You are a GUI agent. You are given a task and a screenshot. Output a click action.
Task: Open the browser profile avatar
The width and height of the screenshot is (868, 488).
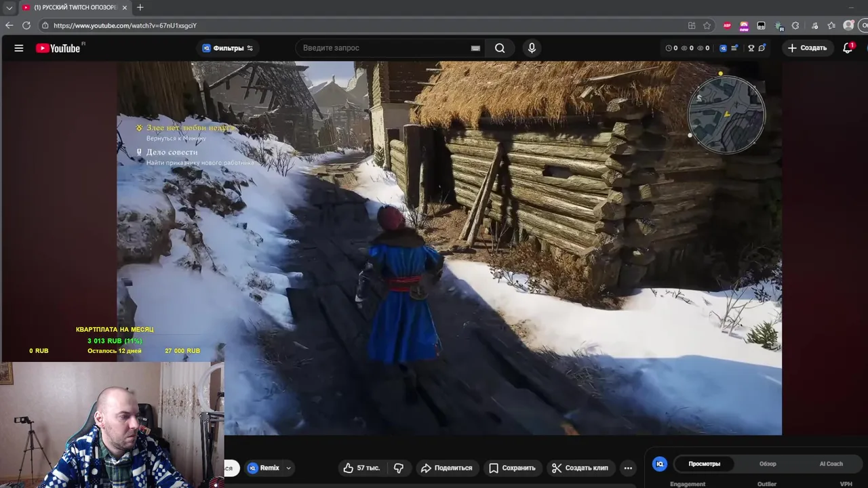[848, 26]
